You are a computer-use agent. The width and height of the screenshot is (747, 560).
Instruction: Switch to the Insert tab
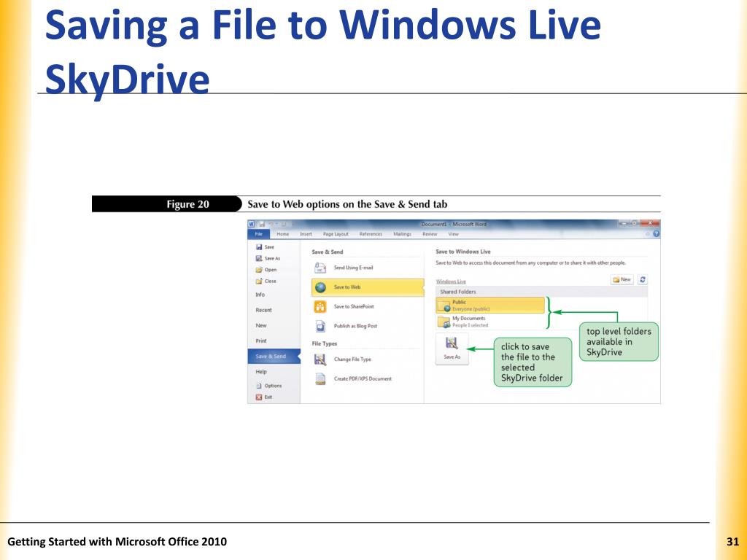pos(306,234)
